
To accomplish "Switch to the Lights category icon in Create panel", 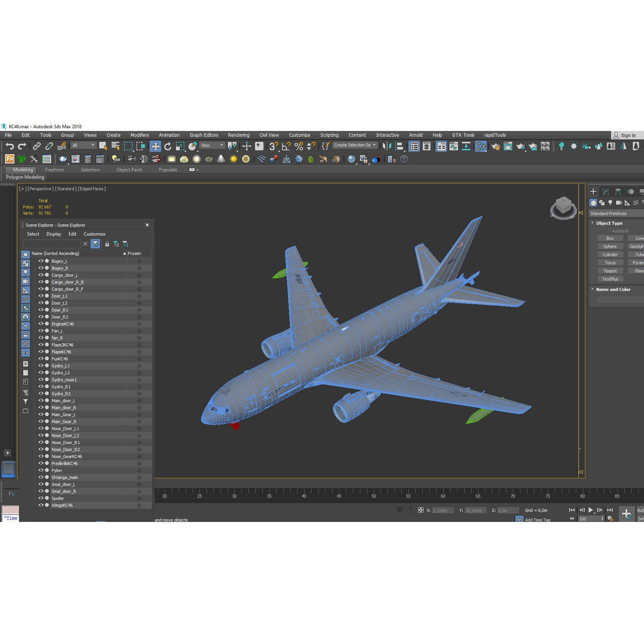I will coord(610,203).
